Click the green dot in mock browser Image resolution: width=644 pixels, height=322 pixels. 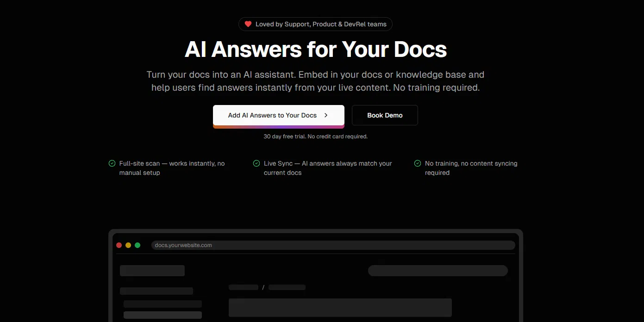138,245
